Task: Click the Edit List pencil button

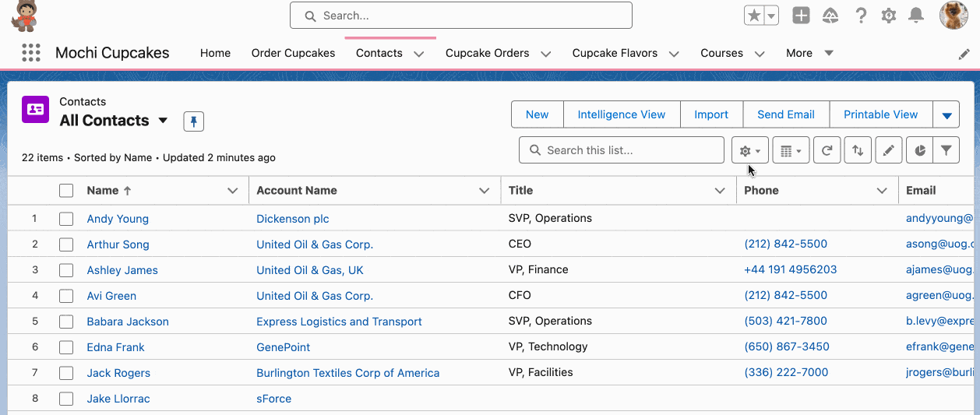Action: coord(889,151)
